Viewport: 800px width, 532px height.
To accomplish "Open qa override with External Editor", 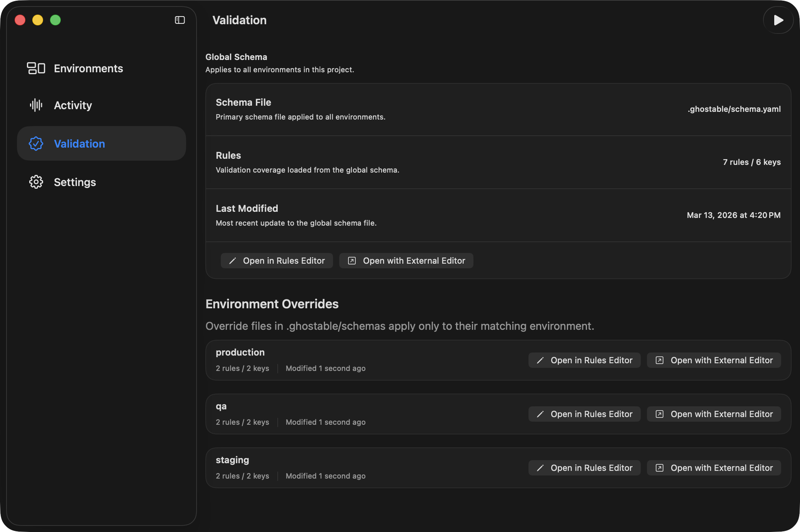I will [713, 414].
